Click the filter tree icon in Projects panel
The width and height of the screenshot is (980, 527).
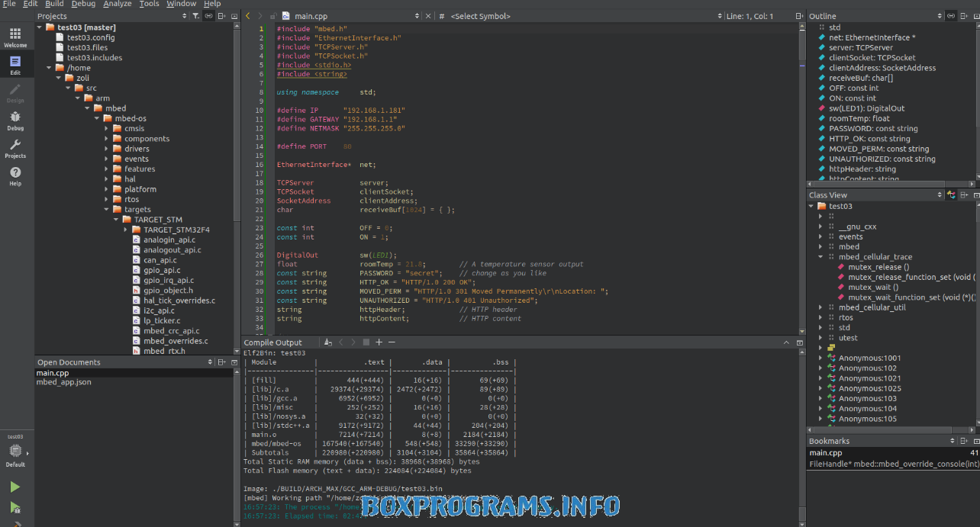(195, 16)
